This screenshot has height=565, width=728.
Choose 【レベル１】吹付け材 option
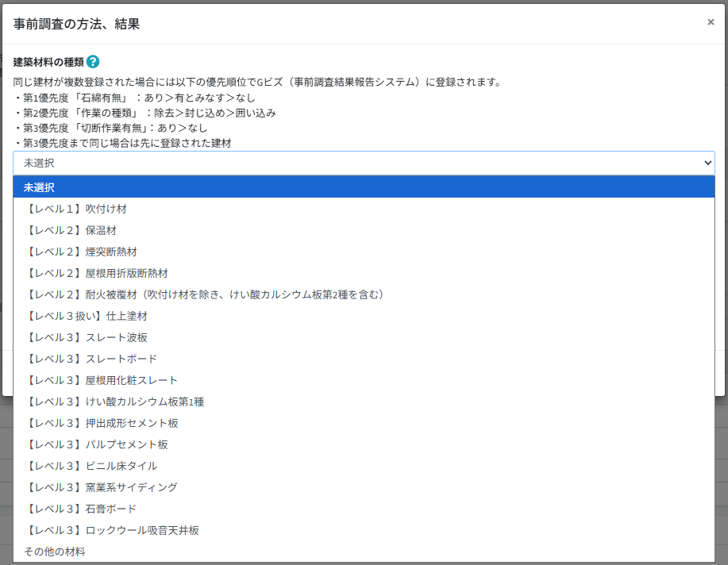(75, 209)
